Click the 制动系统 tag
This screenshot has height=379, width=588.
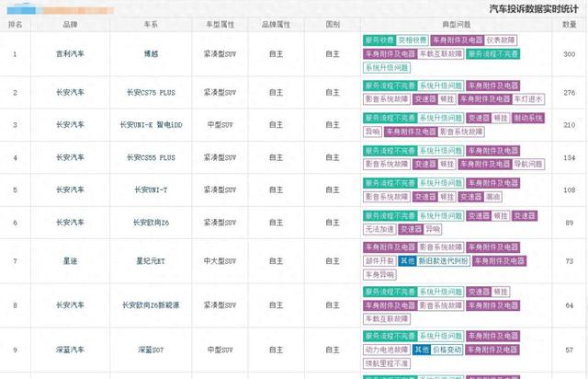[x=528, y=119]
